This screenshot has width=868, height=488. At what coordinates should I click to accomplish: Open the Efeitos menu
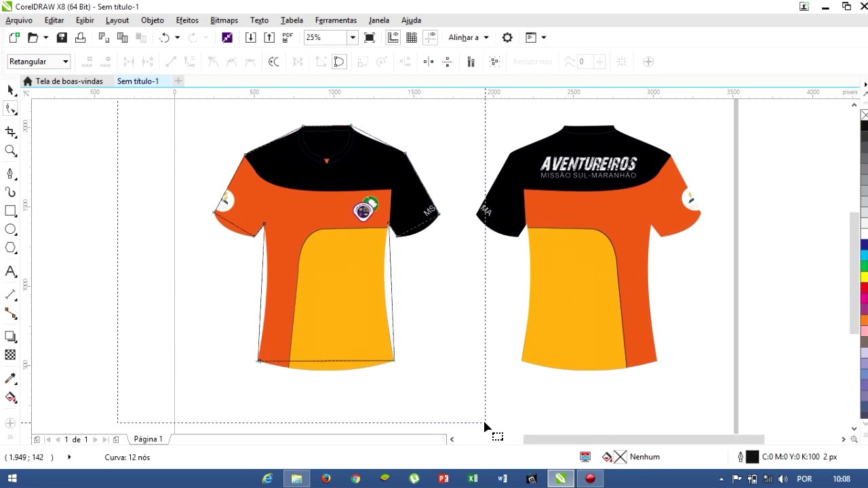tap(187, 20)
